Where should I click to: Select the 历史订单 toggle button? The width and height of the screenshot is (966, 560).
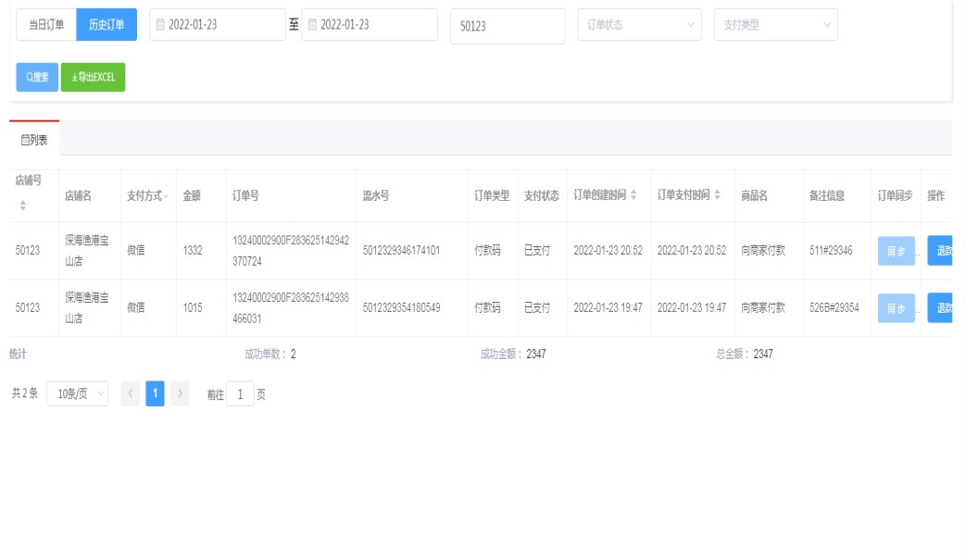(107, 25)
